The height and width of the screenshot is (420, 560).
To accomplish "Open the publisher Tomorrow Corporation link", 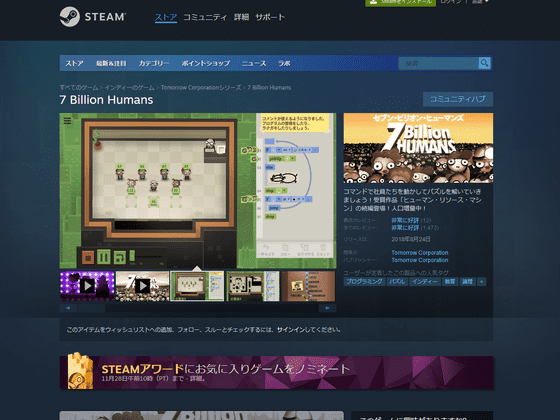I will tap(420, 260).
